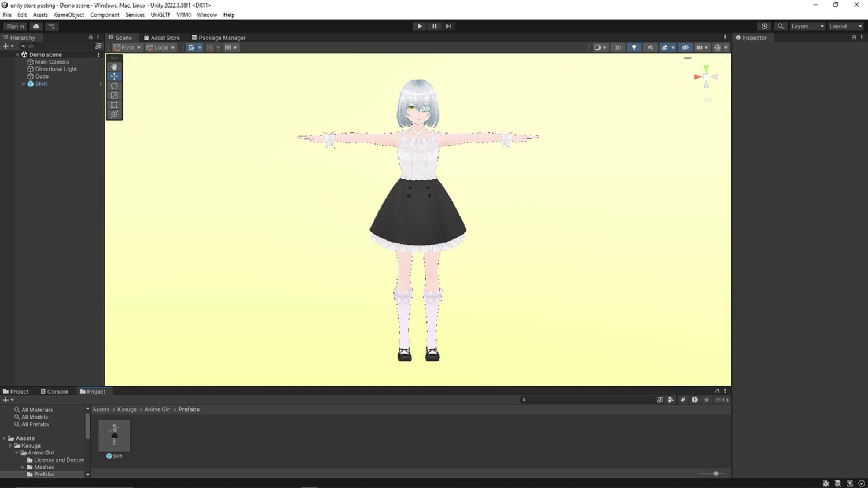Open the Inspector panel's three-dot menu

click(x=862, y=38)
